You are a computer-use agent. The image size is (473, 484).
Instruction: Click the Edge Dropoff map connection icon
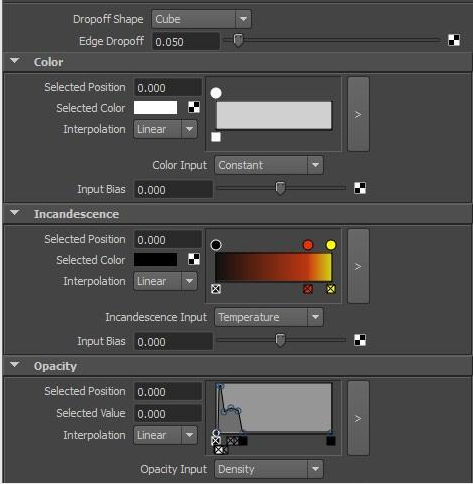pos(454,40)
